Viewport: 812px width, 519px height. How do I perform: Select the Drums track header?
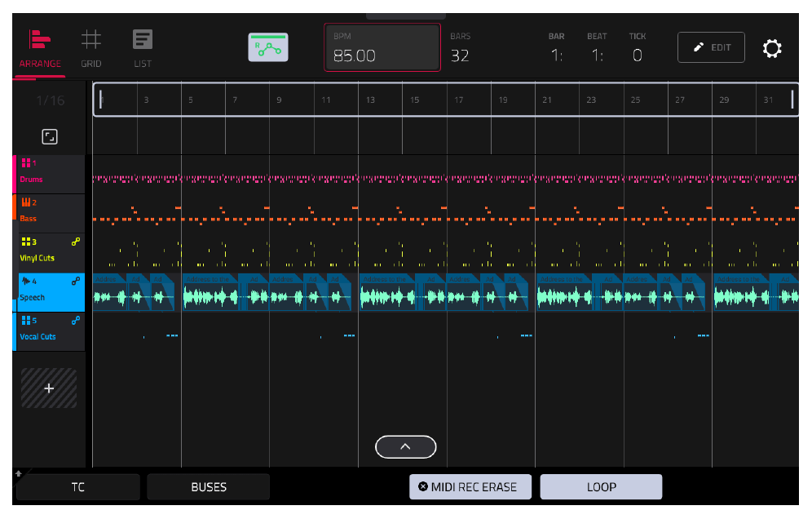pos(49,174)
